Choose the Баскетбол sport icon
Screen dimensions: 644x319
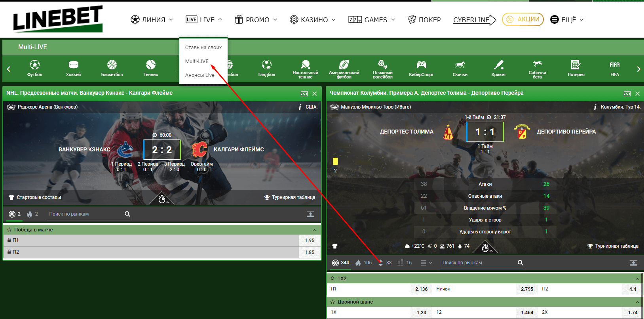coord(112,68)
